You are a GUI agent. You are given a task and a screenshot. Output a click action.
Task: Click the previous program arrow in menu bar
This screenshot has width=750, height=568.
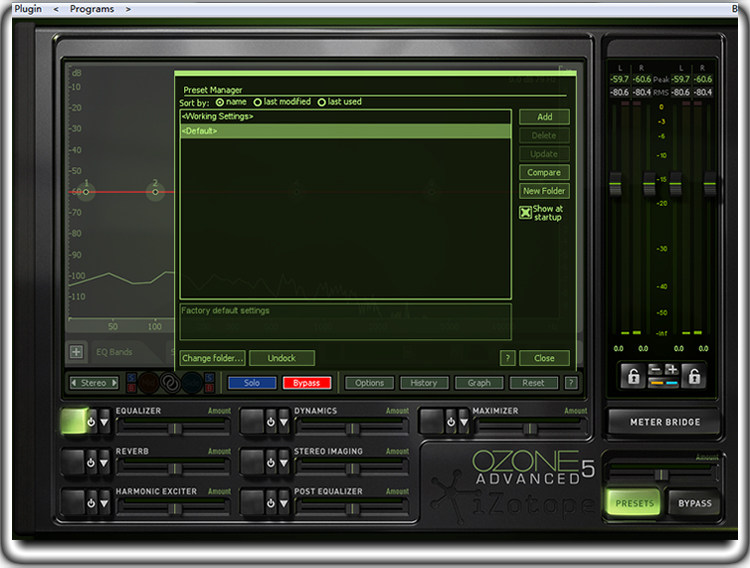[56, 9]
